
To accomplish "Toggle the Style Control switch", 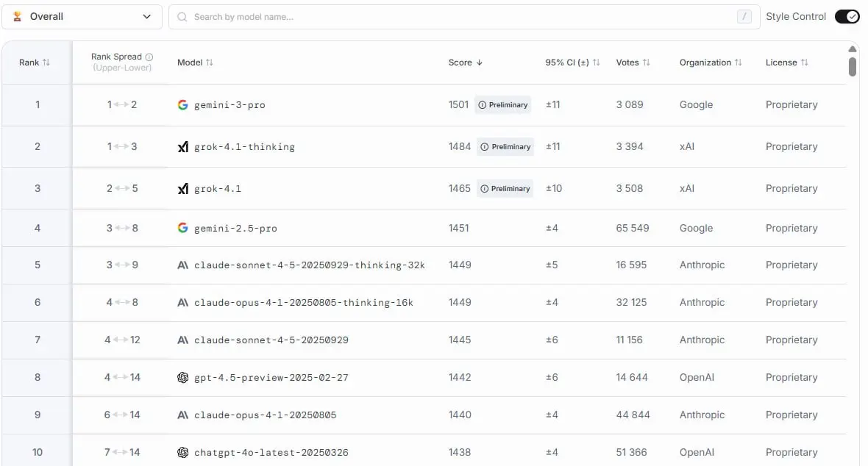I will [847, 17].
